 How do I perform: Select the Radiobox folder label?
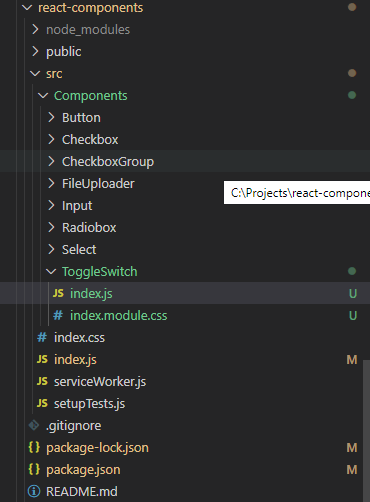pos(89,228)
